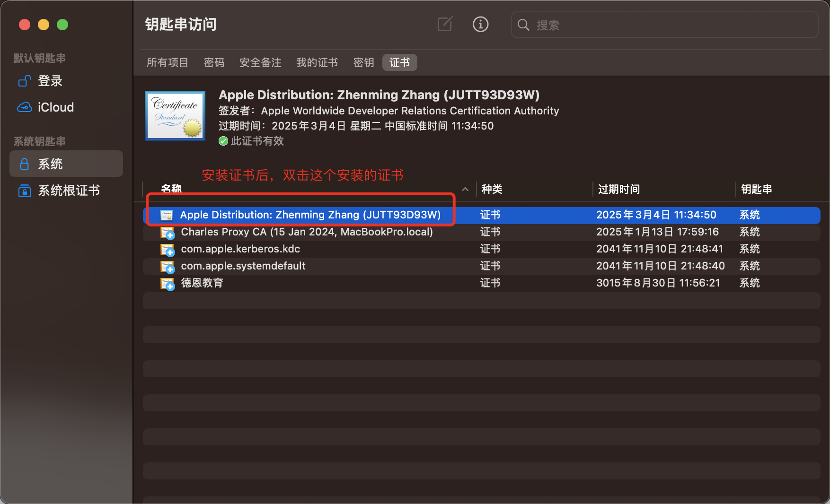Click expiry 2041年11月10日 21:48:40 cell
The image size is (830, 504).
point(661,266)
